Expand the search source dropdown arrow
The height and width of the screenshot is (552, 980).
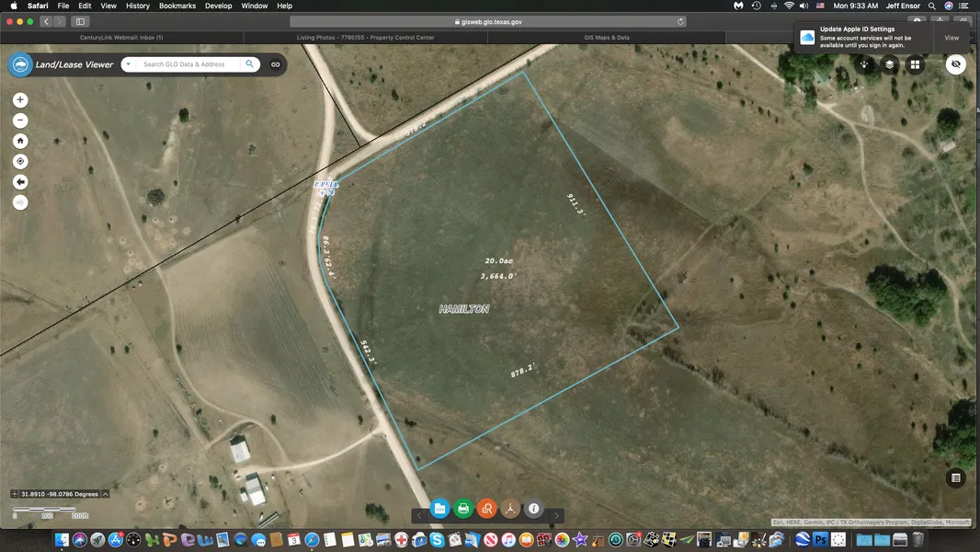pos(128,64)
